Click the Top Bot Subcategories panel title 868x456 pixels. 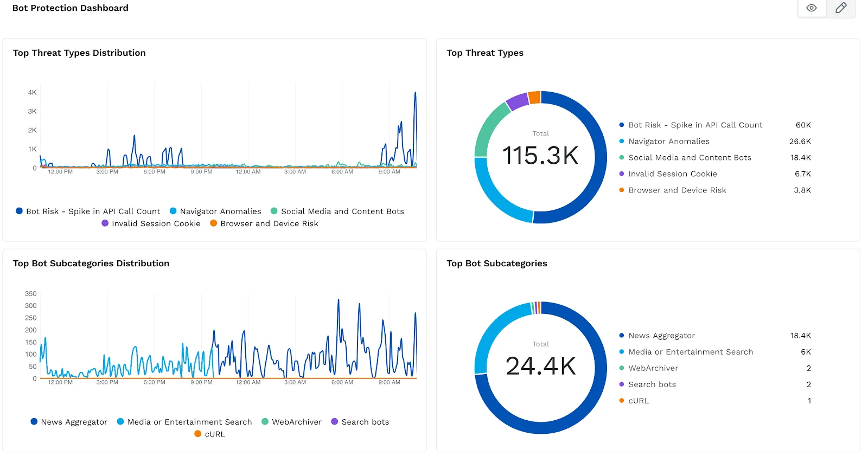click(497, 263)
